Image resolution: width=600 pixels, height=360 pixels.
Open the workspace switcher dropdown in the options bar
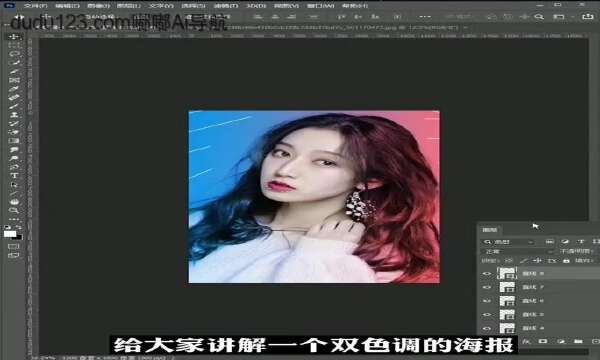(x=561, y=17)
